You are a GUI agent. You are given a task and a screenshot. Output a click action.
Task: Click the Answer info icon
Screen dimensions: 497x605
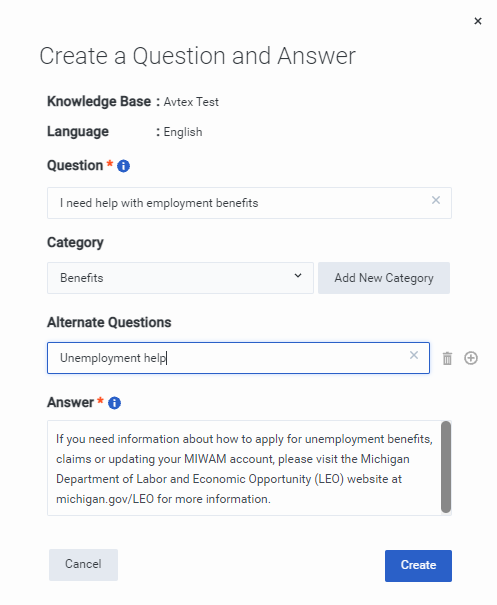(114, 403)
